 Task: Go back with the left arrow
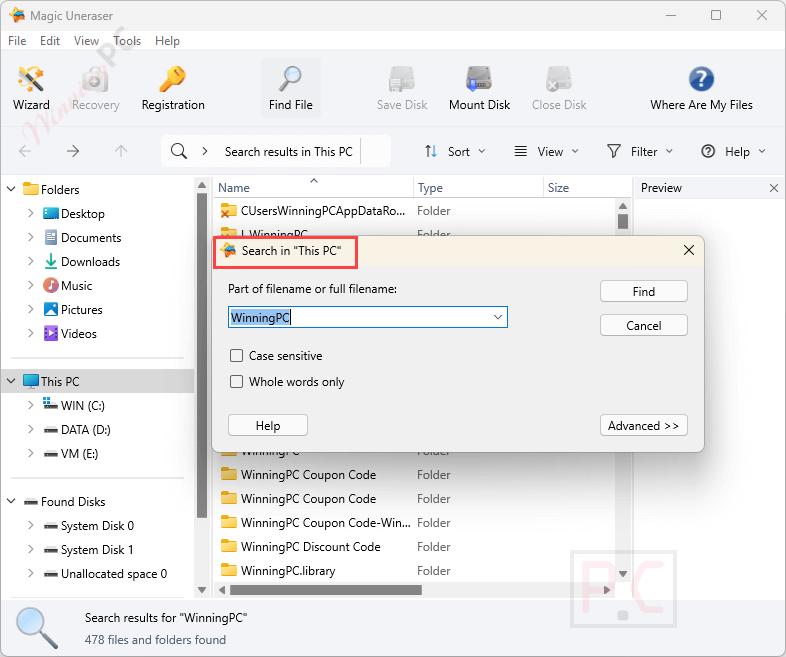pos(25,151)
